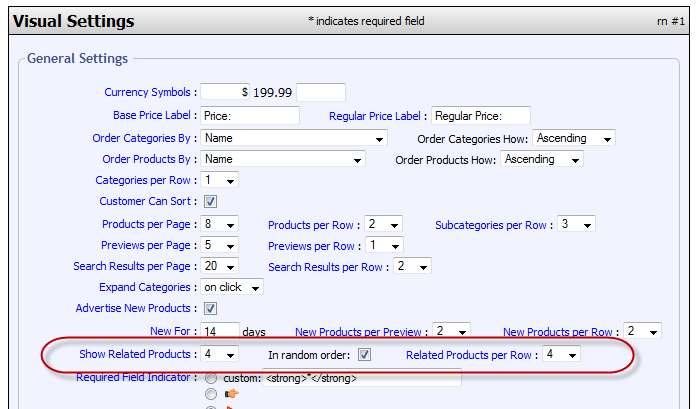Click the custom indicator HTML text field
This screenshot has height=409, width=697.
360,379
